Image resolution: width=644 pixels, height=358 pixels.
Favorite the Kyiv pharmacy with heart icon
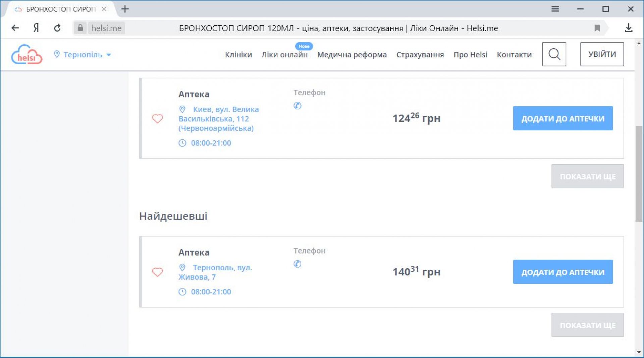[157, 119]
